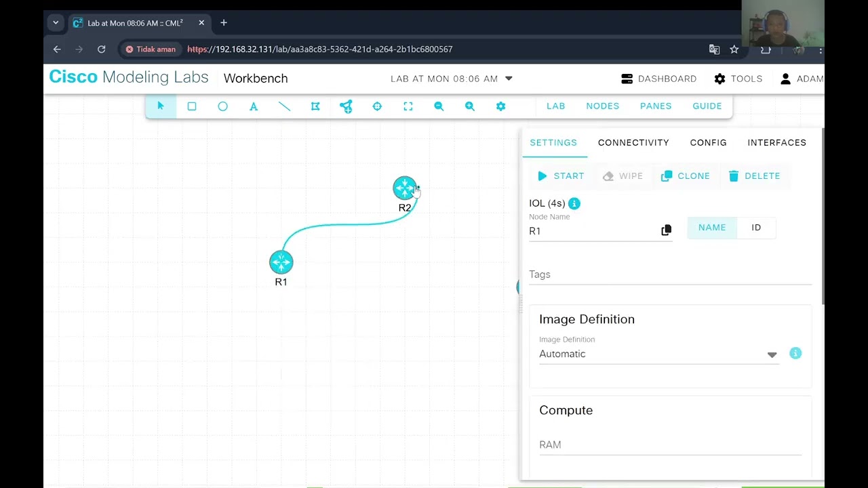Select the R1 router node on canvas
Screen dimensions: 868x488
281,262
